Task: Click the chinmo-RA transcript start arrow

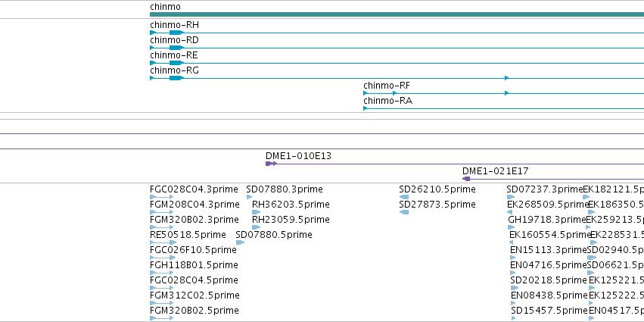Action: [x=365, y=108]
